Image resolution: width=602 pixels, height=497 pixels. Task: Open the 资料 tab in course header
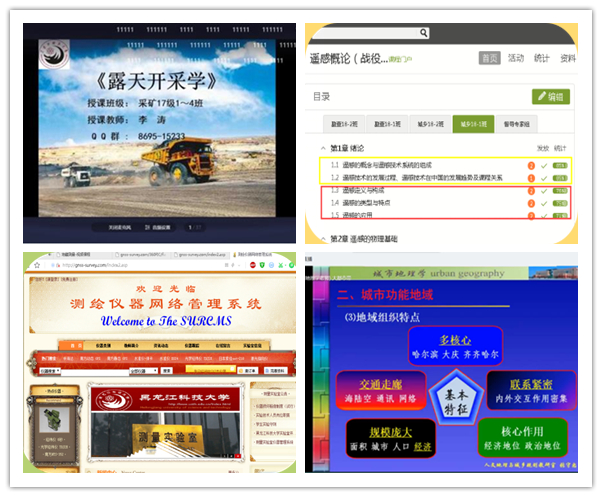click(568, 58)
